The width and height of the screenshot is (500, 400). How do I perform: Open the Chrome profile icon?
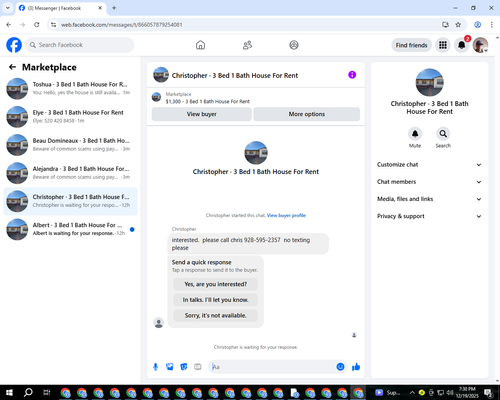(x=477, y=25)
